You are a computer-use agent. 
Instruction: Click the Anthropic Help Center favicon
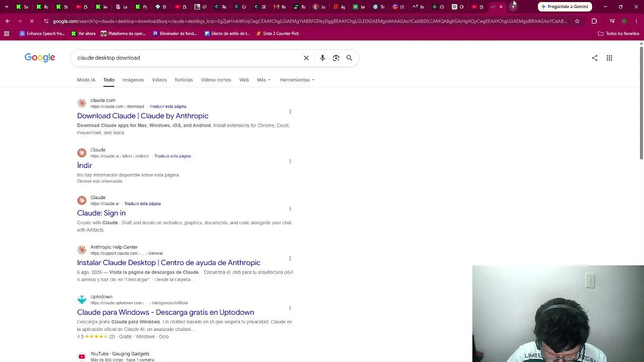click(x=82, y=250)
